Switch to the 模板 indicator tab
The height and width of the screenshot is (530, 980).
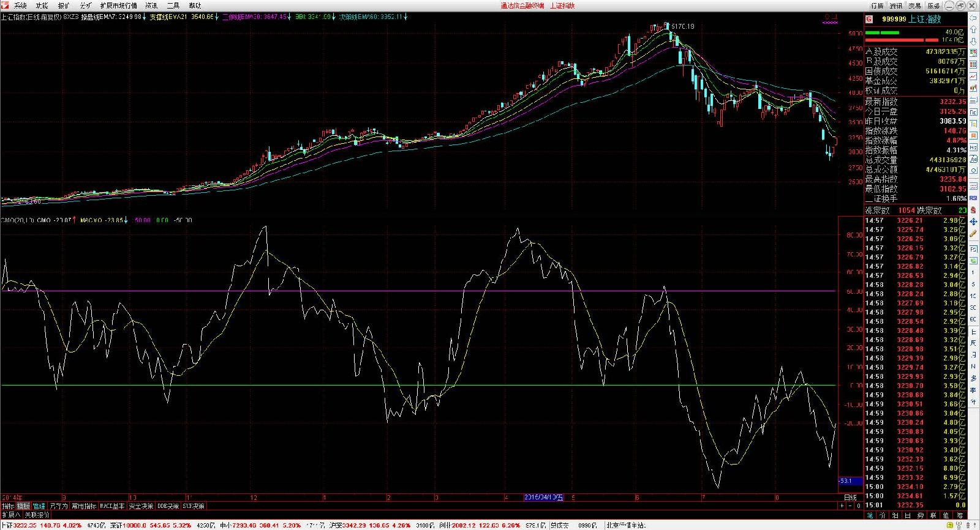click(23, 506)
